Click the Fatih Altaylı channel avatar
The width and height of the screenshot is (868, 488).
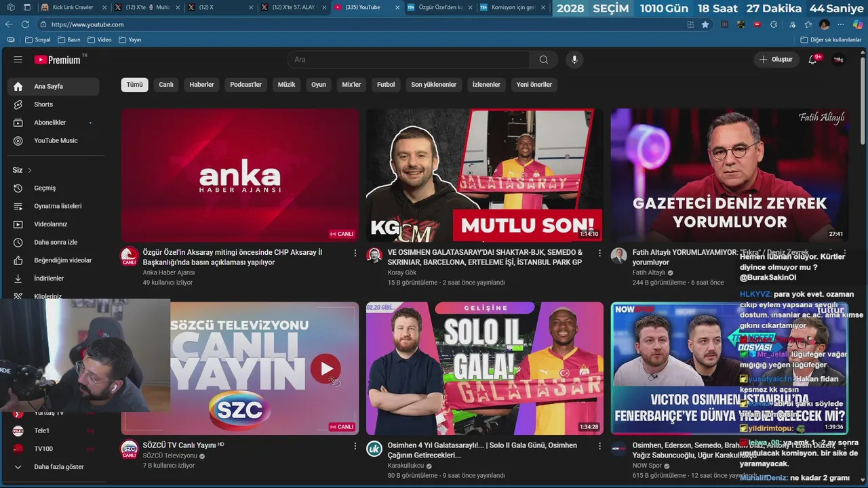tap(618, 256)
